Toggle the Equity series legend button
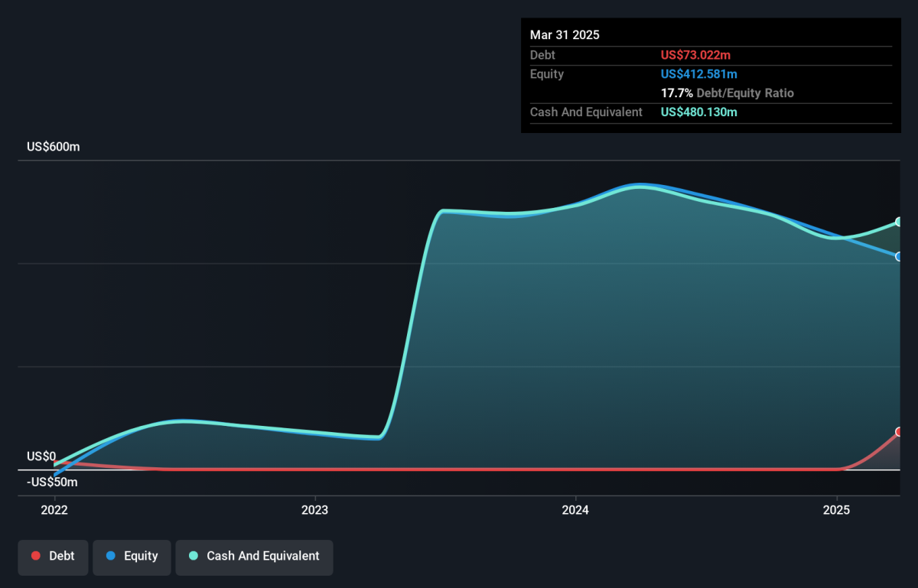 click(132, 557)
